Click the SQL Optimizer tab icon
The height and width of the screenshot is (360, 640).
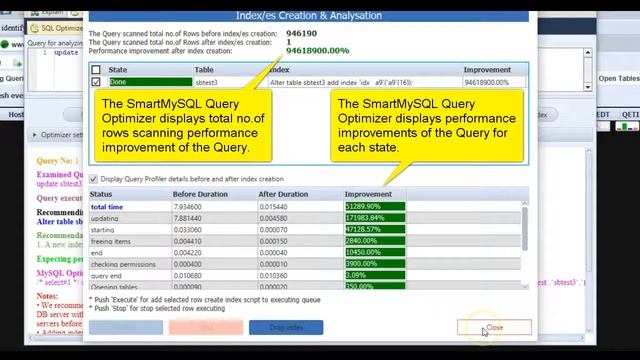coord(35,28)
